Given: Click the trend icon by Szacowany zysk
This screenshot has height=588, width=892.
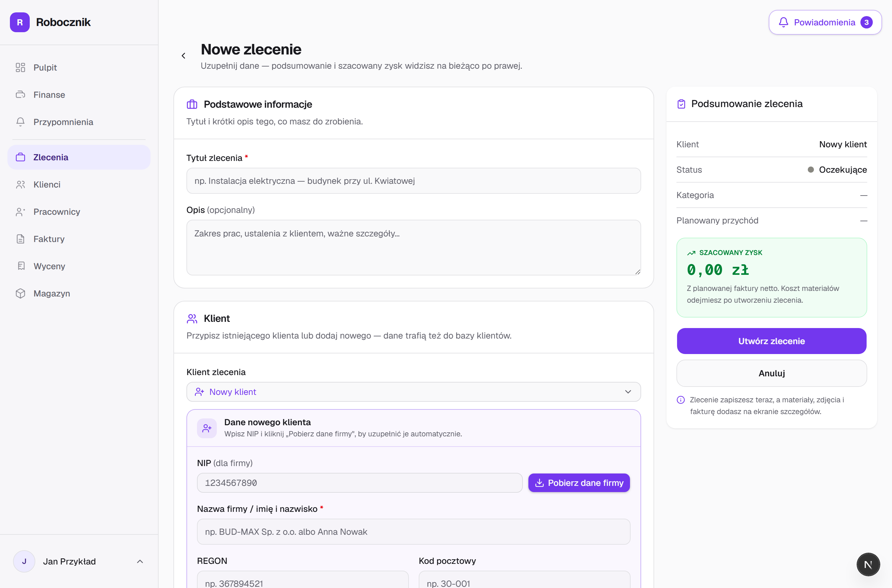Looking at the screenshot, I should coord(691,253).
